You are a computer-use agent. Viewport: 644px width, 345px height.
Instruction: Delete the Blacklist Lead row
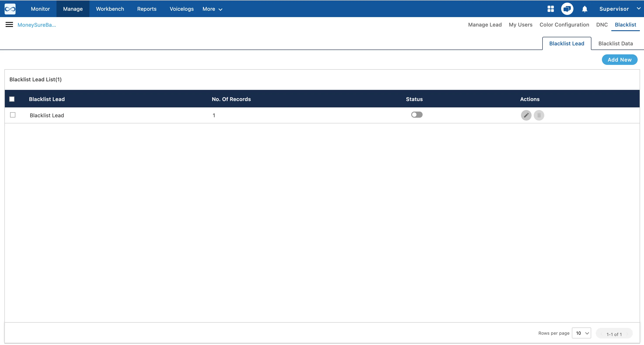pos(539,115)
